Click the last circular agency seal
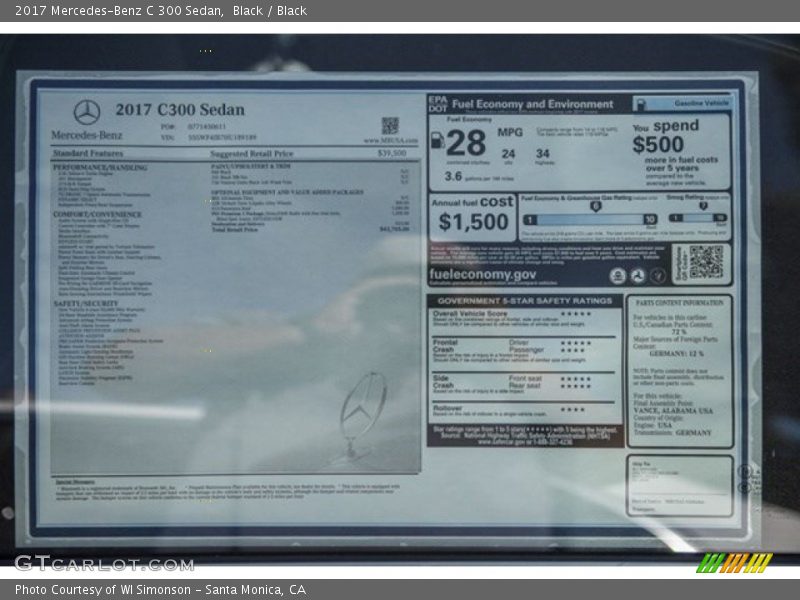This screenshot has width=800, height=600. point(658,276)
